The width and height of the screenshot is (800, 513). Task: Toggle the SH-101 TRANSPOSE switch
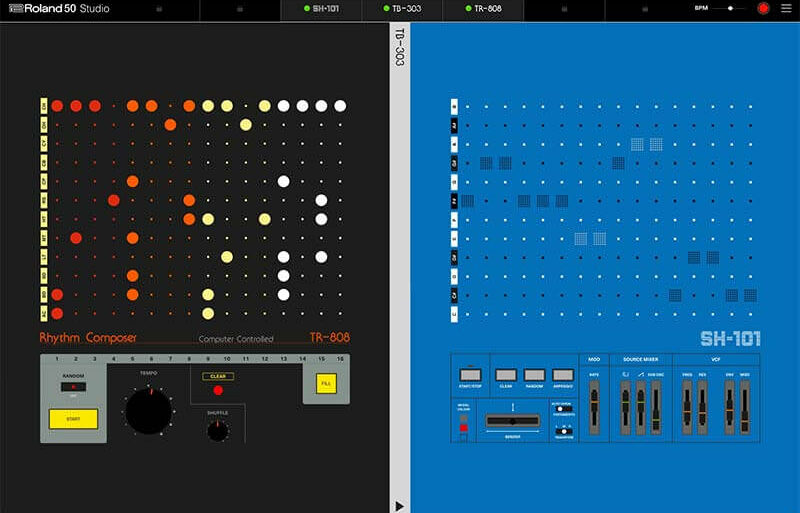[x=564, y=431]
